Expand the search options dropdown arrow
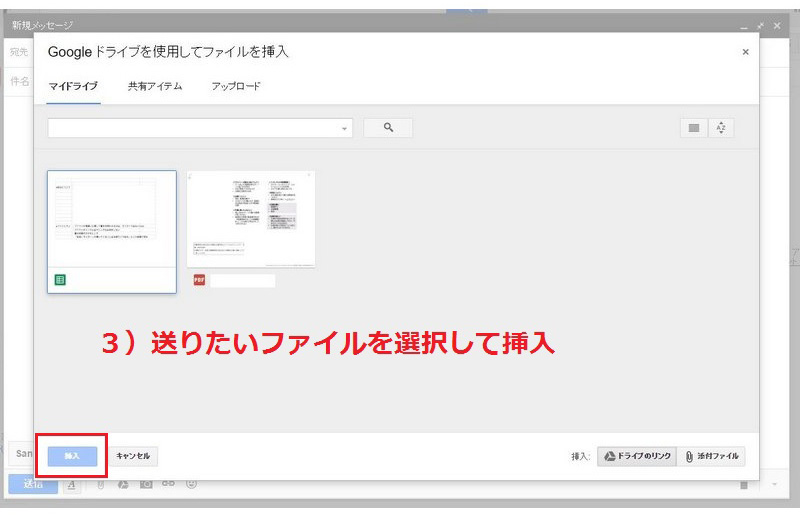Screen dimensions: 800x519 pos(344,129)
